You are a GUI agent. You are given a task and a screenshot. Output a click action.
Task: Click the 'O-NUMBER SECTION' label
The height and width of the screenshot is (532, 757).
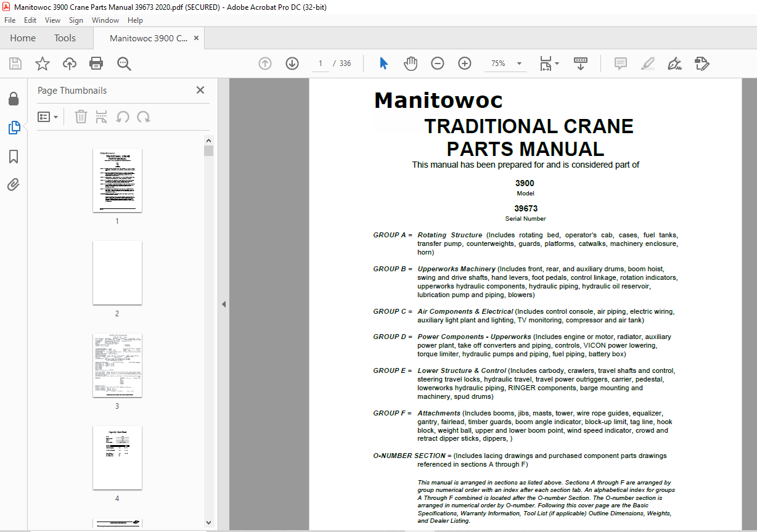tap(409, 456)
